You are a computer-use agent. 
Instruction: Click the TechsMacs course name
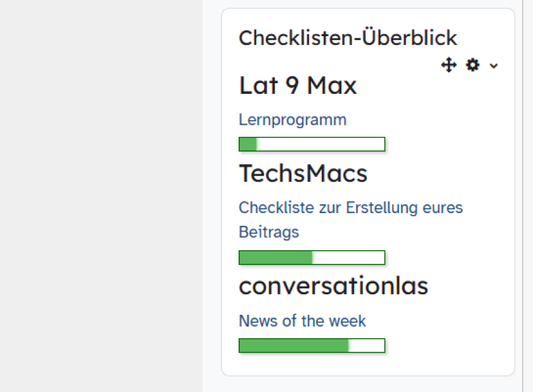coord(303,173)
